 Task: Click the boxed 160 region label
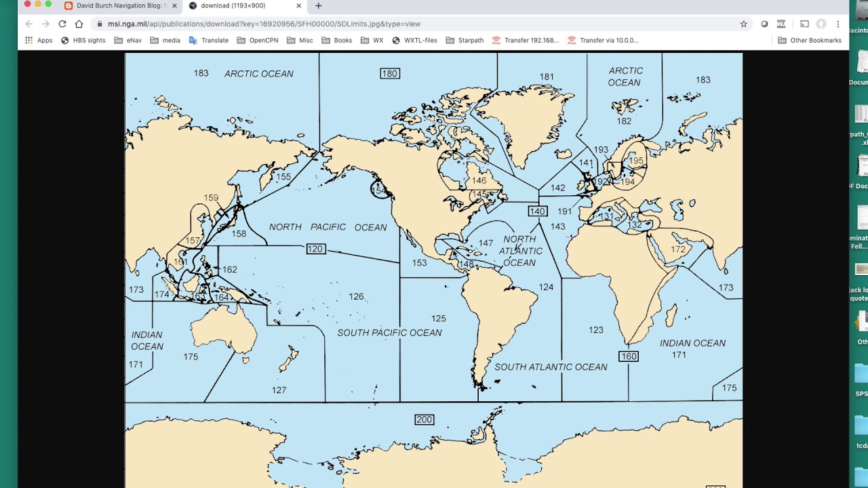tap(629, 356)
